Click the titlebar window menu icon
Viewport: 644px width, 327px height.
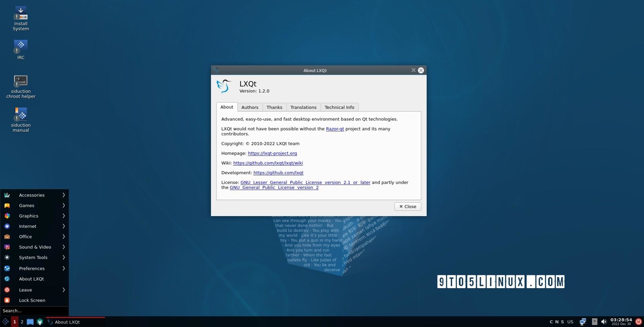tap(216, 70)
